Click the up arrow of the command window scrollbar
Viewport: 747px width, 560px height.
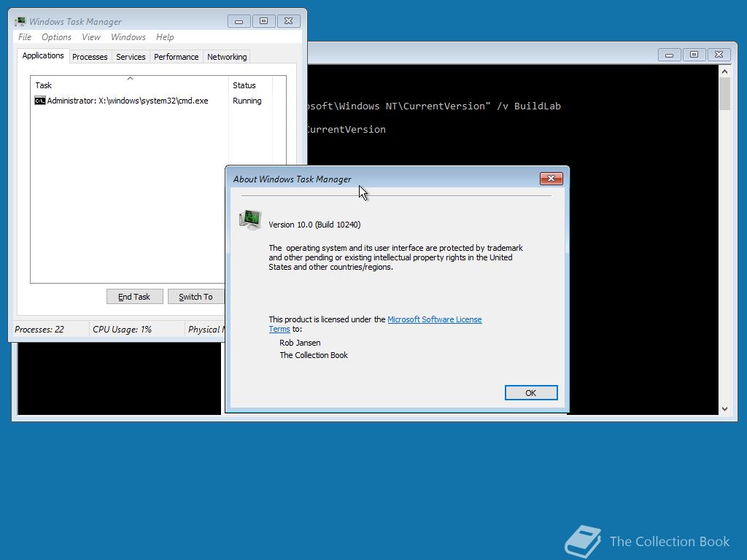pos(724,71)
